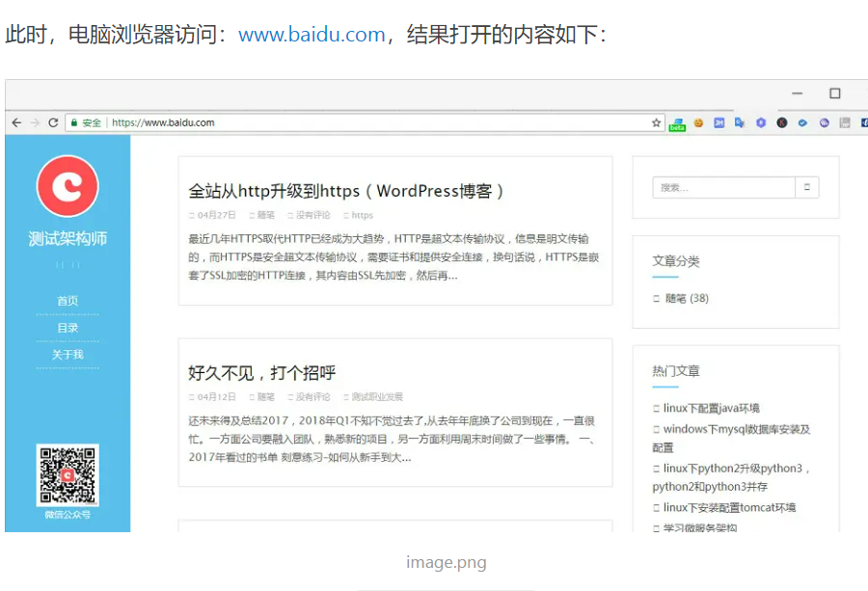The height and width of the screenshot is (591, 868).
Task: Open the blue JH extension icon
Action: coord(719,122)
